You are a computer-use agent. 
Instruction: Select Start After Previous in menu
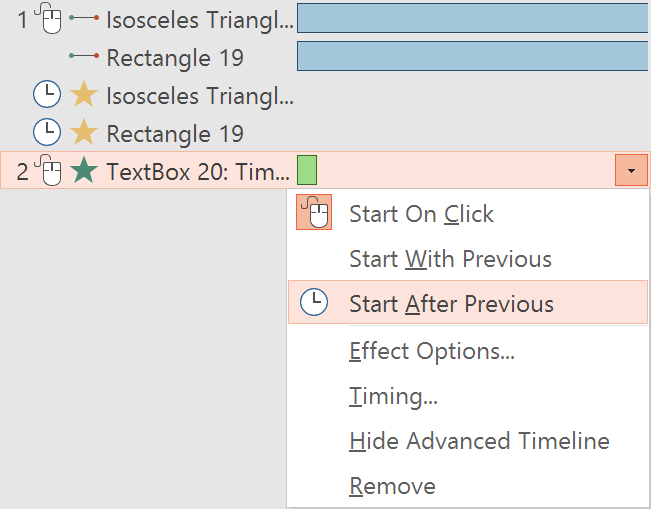(451, 303)
